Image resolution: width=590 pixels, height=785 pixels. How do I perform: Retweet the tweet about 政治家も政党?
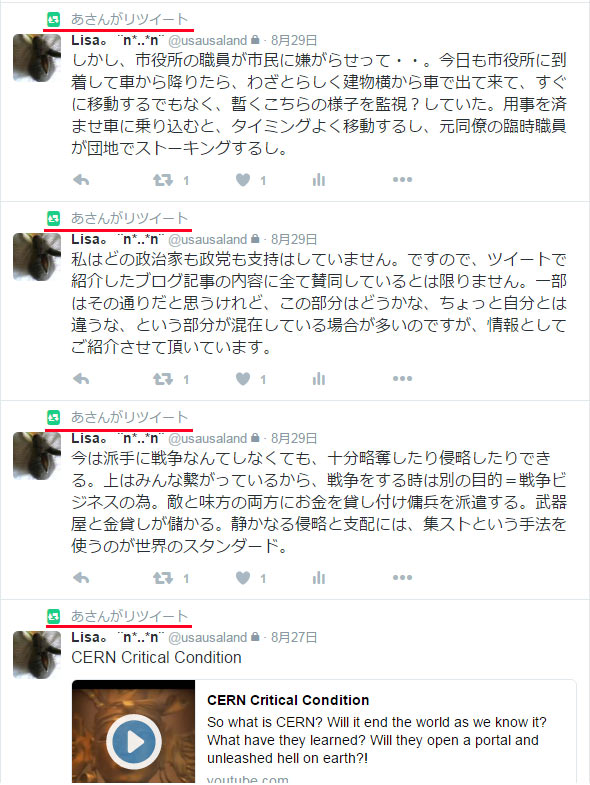[x=163, y=378]
